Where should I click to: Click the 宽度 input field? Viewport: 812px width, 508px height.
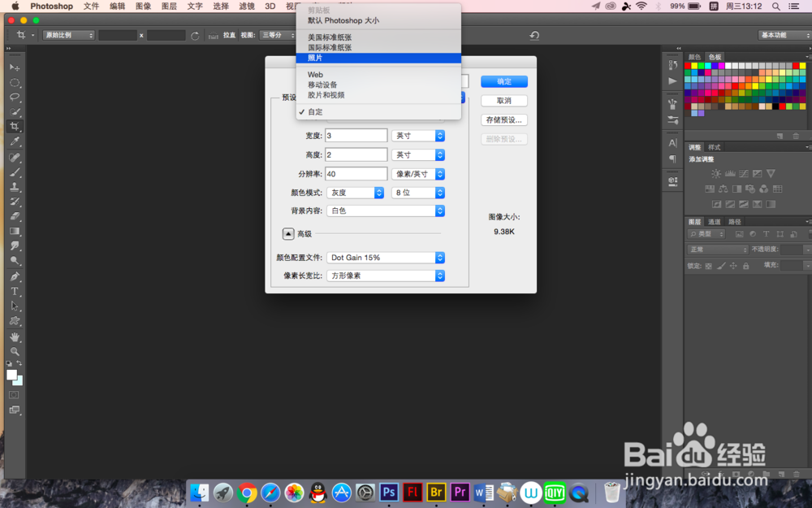point(356,136)
